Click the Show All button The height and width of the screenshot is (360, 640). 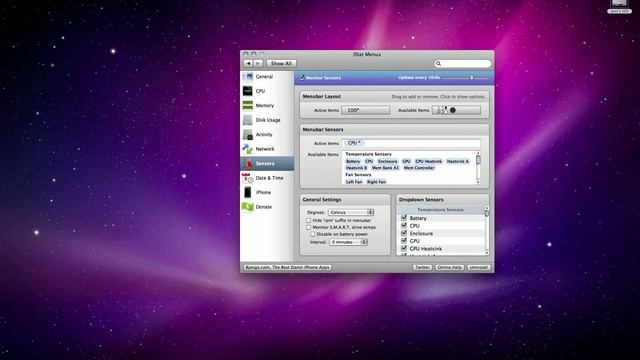pyautogui.click(x=281, y=64)
